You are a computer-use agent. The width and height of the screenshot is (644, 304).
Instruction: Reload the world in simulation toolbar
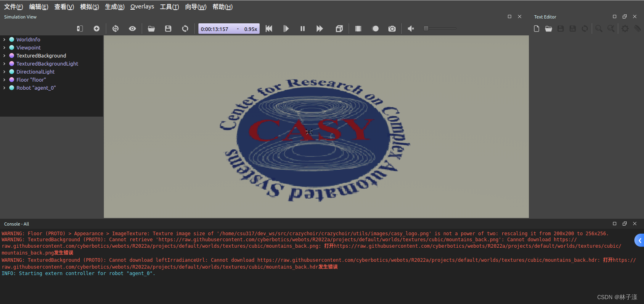pos(185,29)
